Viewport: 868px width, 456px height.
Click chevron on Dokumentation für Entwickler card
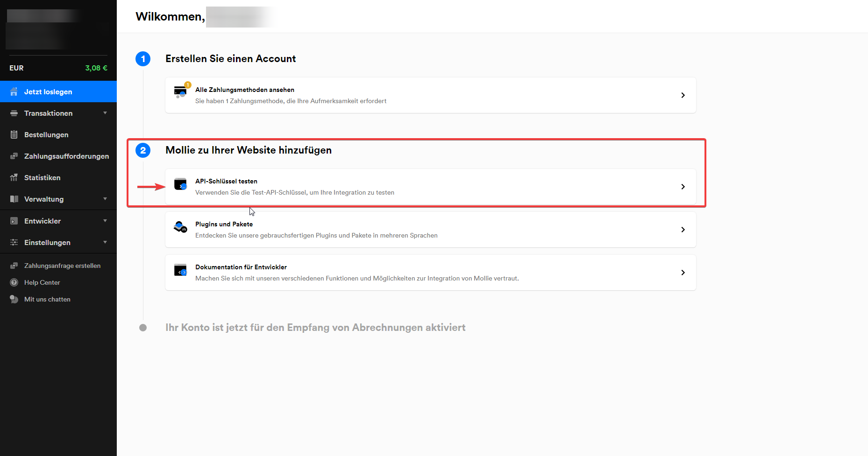pyautogui.click(x=683, y=273)
